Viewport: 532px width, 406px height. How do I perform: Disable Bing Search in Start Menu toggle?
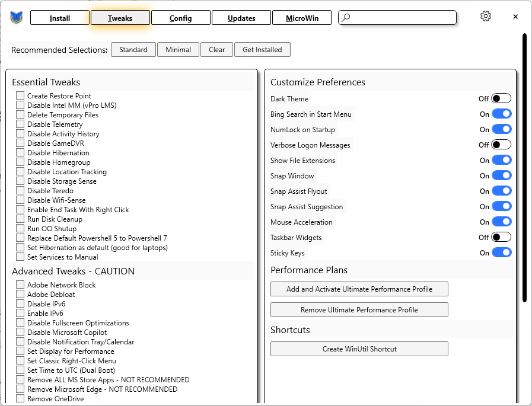coord(501,114)
